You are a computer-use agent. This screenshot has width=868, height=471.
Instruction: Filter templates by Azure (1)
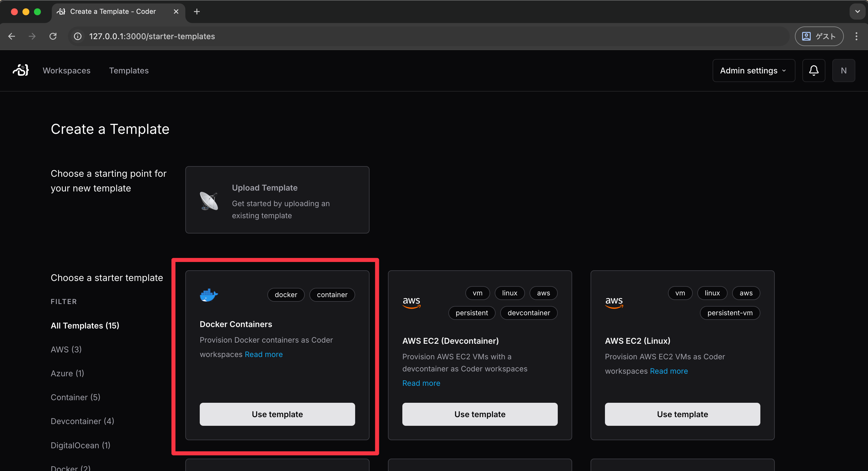(67, 373)
